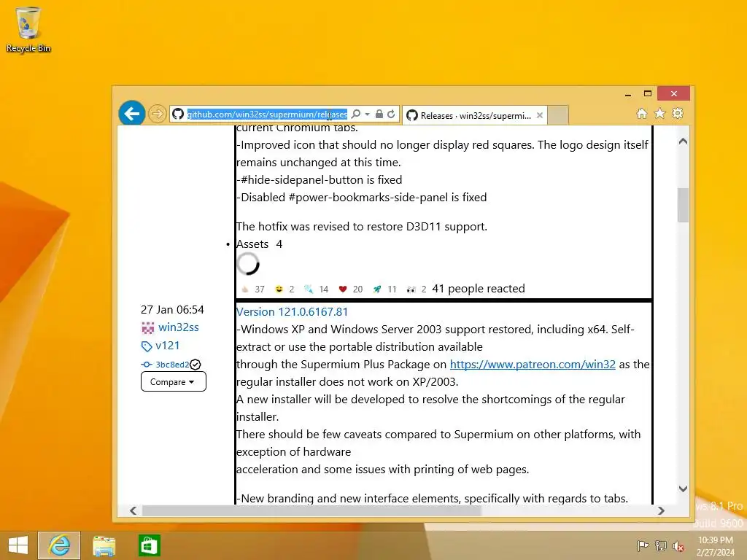The width and height of the screenshot is (747, 560).
Task: Open Favorites star icon
Action: point(659,113)
